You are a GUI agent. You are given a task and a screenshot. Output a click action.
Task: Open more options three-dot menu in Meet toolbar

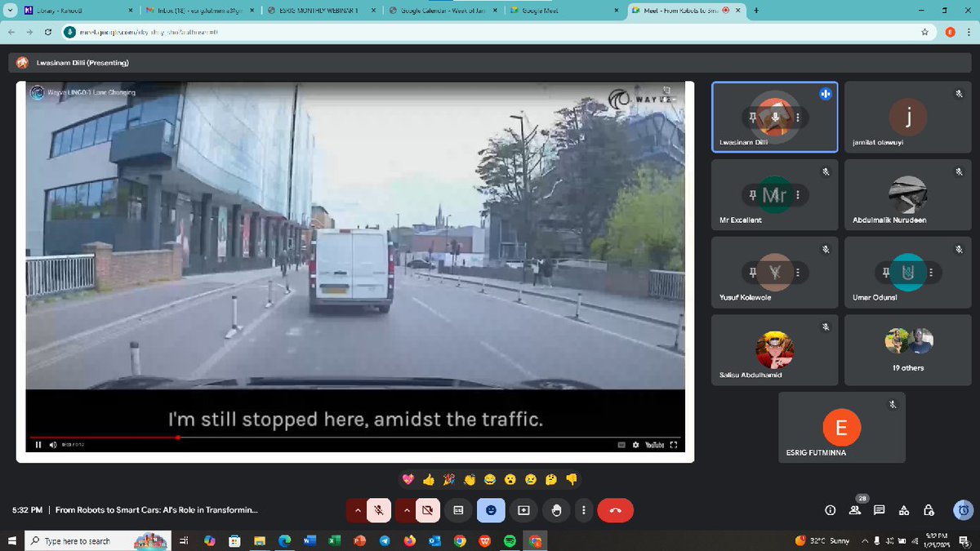pyautogui.click(x=582, y=510)
